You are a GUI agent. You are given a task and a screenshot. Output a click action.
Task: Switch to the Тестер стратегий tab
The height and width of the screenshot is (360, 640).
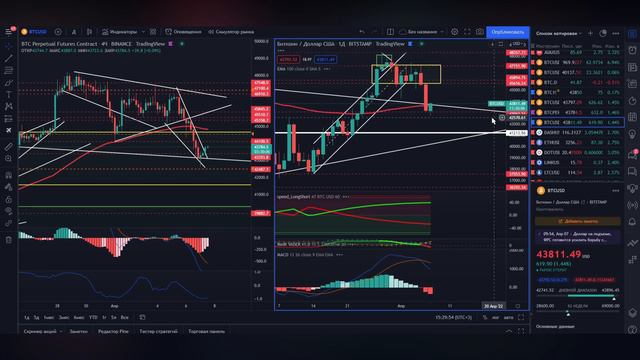pos(158,331)
